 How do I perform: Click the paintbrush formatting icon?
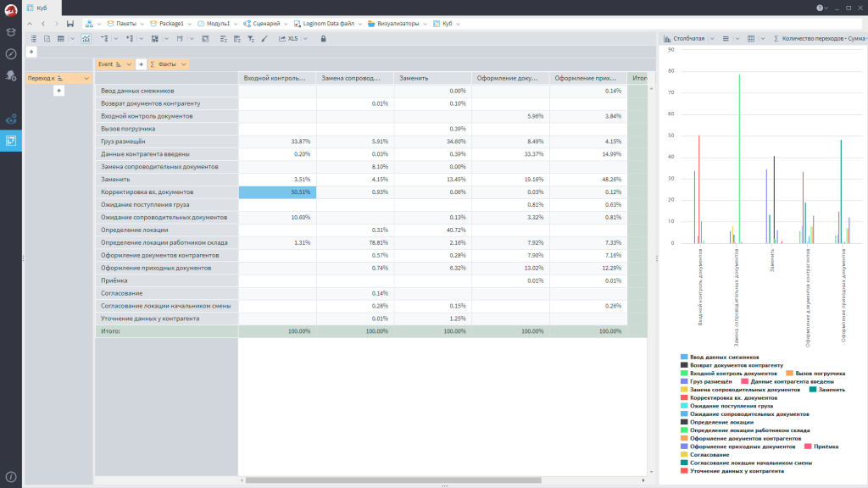(264, 38)
